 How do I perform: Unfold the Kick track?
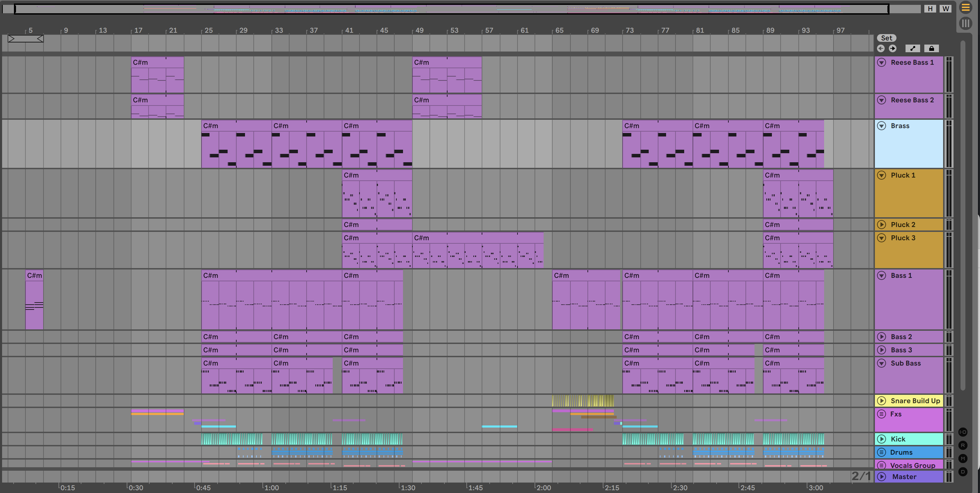(882, 439)
